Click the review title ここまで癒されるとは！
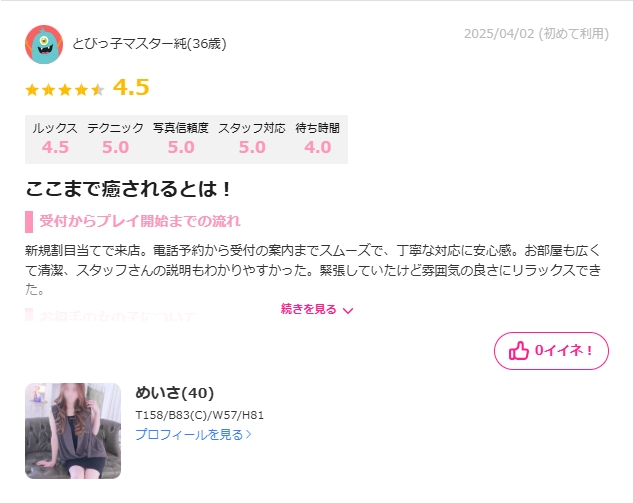Viewport: 633px width, 503px height. click(x=128, y=189)
